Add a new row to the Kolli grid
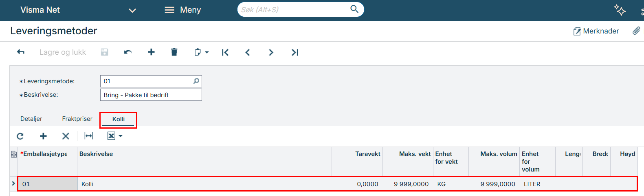 43,136
